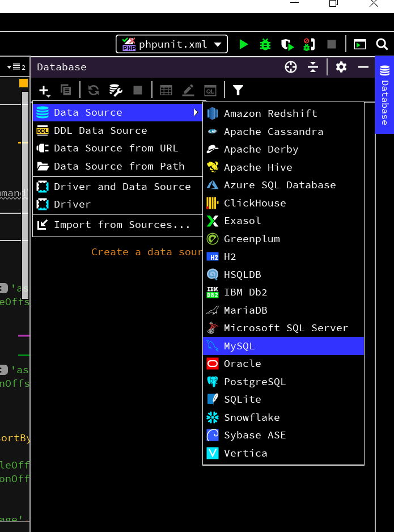Viewport: 394px width, 532px height.
Task: Click the funnel filter icon
Action: tap(238, 90)
